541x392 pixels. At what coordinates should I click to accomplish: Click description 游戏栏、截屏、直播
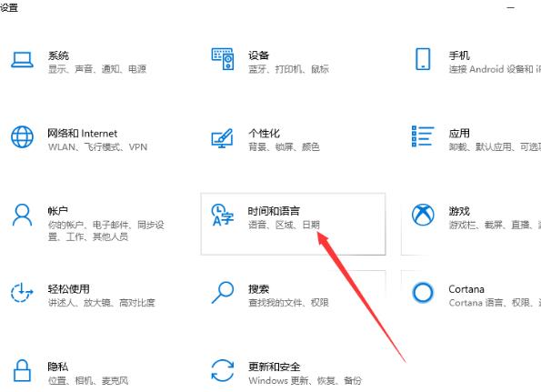[495, 225]
